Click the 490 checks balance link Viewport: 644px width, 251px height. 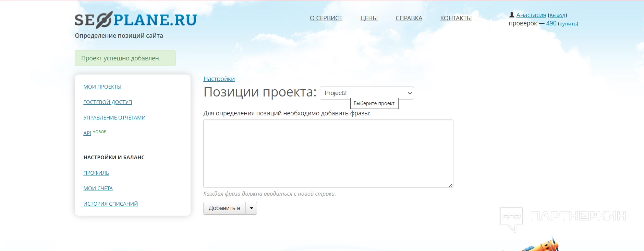(551, 23)
